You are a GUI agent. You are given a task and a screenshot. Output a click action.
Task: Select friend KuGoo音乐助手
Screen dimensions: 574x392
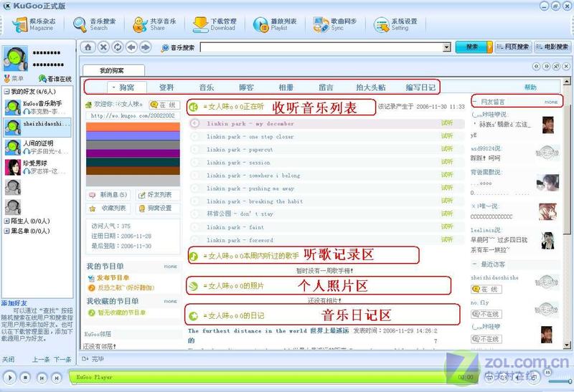click(x=38, y=107)
